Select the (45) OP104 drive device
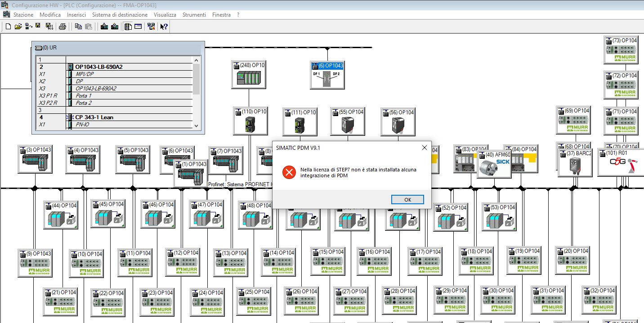 107,214
